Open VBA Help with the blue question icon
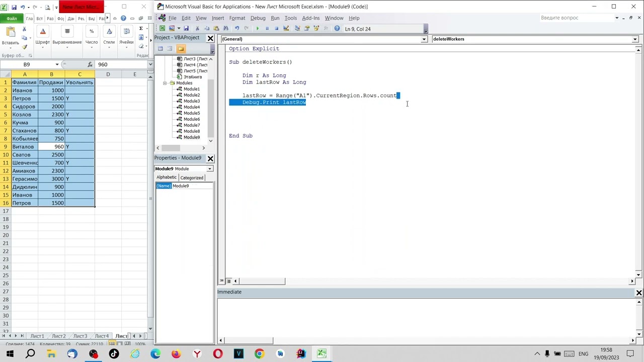Viewport: 644px width, 362px height. pos(337,29)
